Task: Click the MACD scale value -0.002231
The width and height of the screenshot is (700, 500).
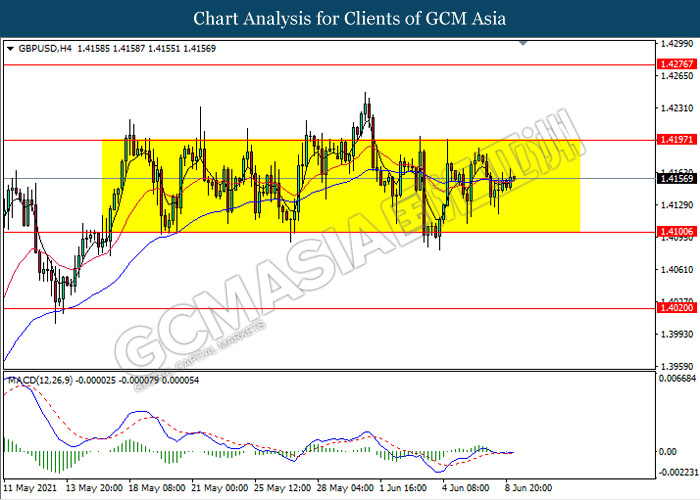Action: (678, 472)
